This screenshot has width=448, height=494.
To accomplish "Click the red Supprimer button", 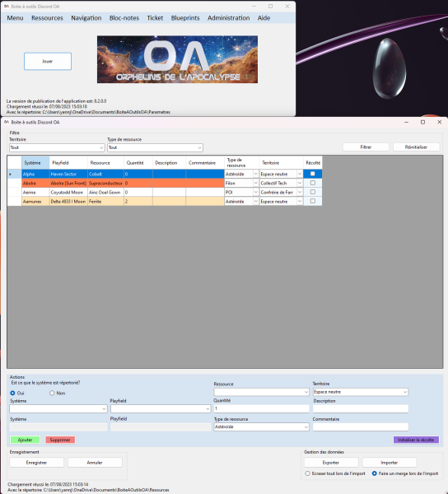I will (60, 440).
